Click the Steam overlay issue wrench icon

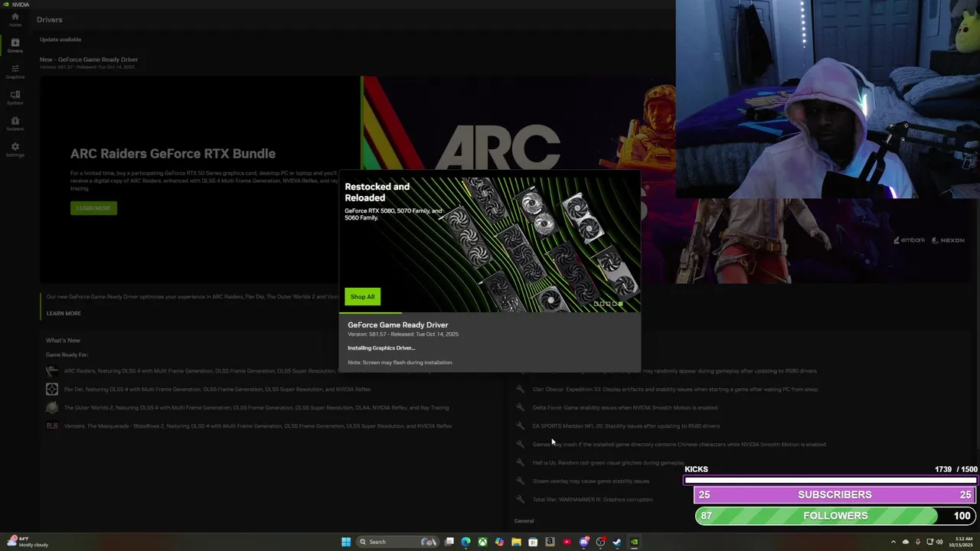(521, 481)
